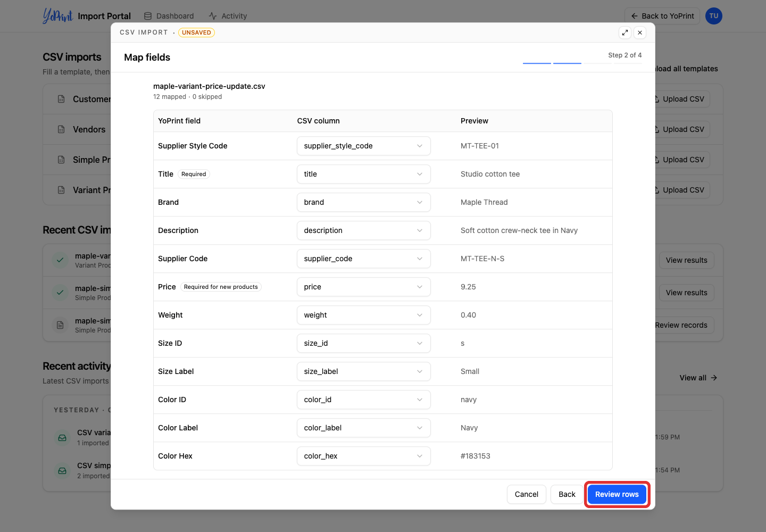Click the Required for new products badge
The height and width of the screenshot is (532, 766).
pos(221,287)
